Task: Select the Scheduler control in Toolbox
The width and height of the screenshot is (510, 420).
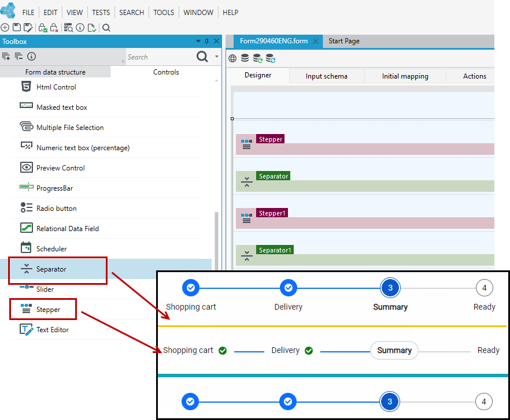Action: (106, 248)
